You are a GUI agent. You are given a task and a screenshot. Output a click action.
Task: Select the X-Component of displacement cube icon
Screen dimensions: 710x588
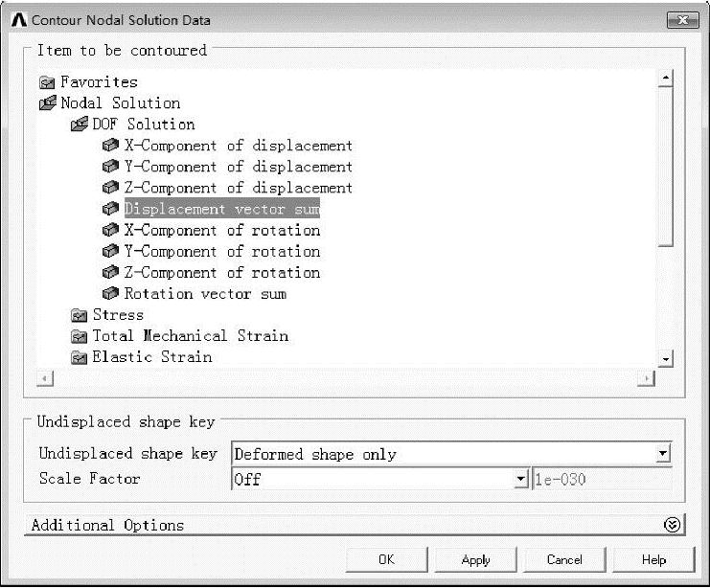click(x=110, y=146)
